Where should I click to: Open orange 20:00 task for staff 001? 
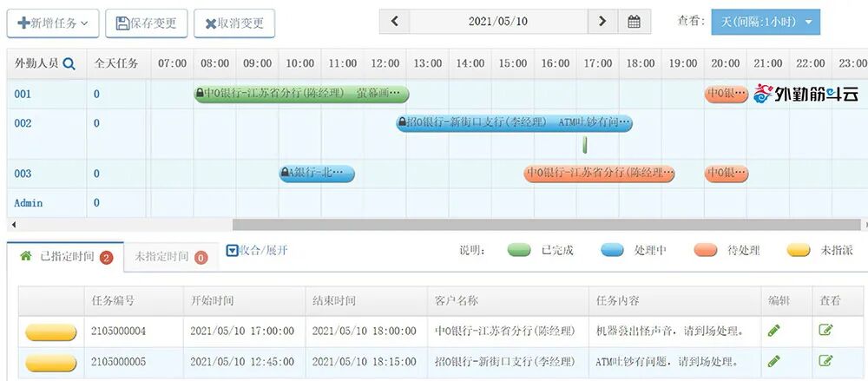click(727, 94)
